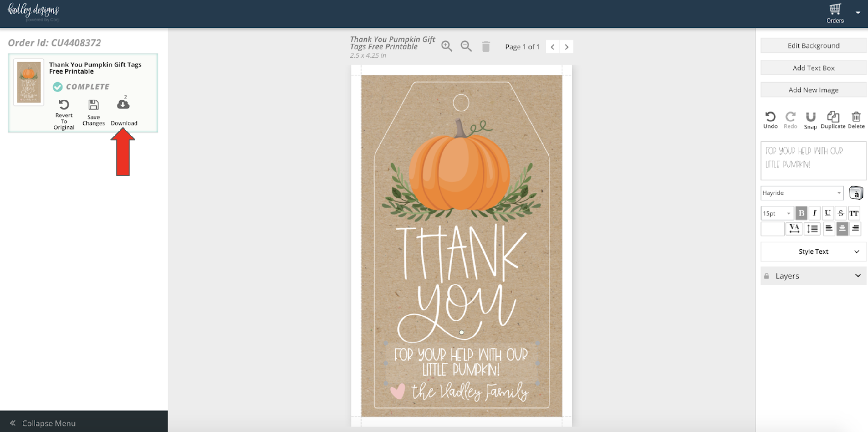The height and width of the screenshot is (432, 868).
Task: Click the Add Text Box button
Action: coord(813,68)
